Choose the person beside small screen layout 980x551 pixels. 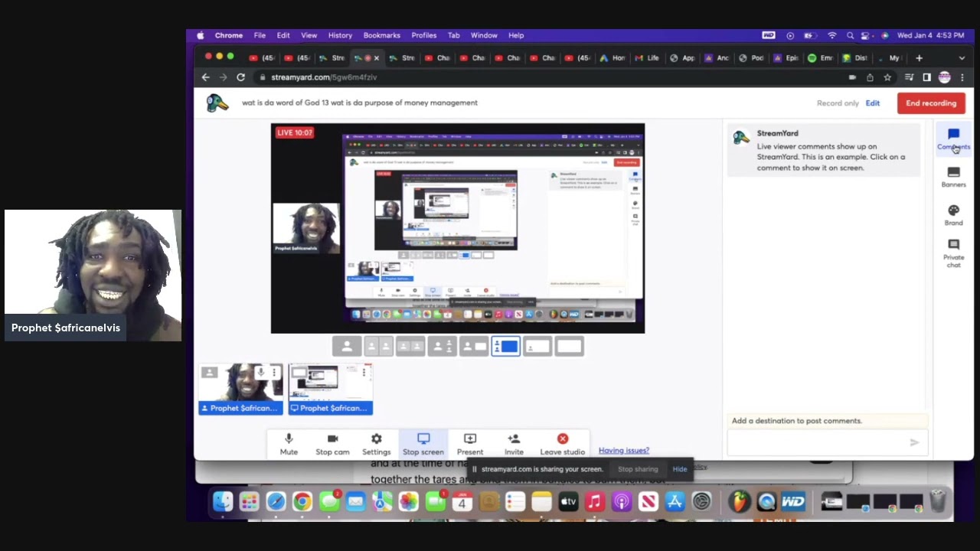click(474, 347)
